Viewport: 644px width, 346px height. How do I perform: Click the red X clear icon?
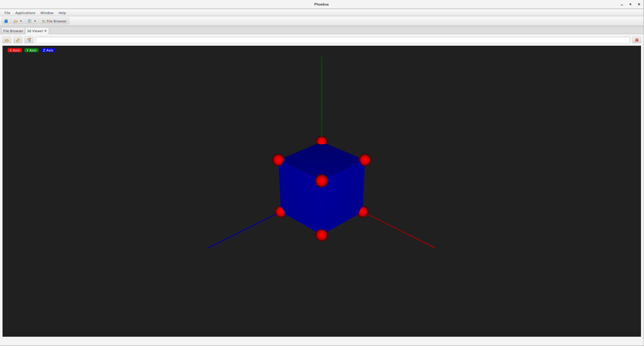[637, 40]
